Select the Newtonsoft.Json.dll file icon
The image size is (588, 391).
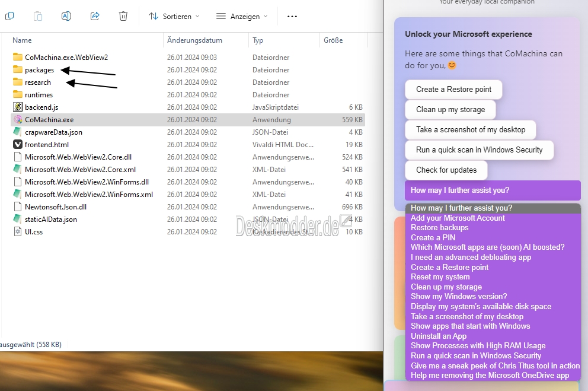tap(18, 206)
